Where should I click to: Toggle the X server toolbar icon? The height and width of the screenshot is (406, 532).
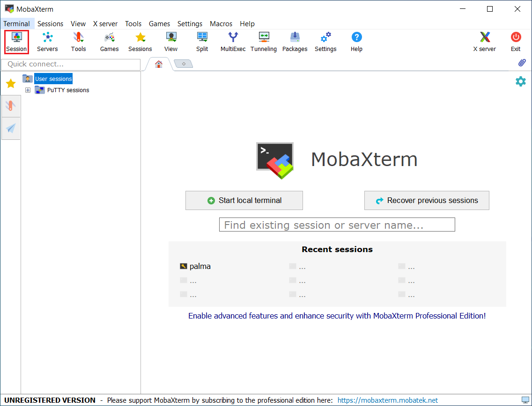coord(485,42)
